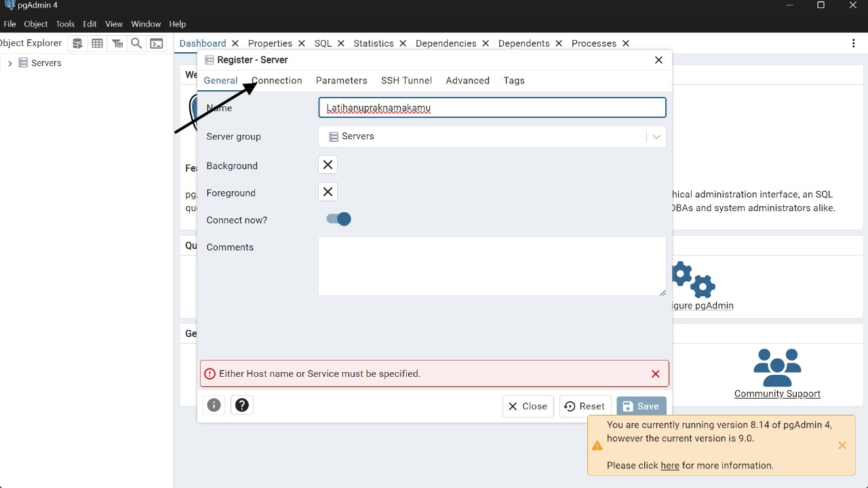Click into the Comments text area
This screenshot has width=868, height=488.
(x=492, y=266)
